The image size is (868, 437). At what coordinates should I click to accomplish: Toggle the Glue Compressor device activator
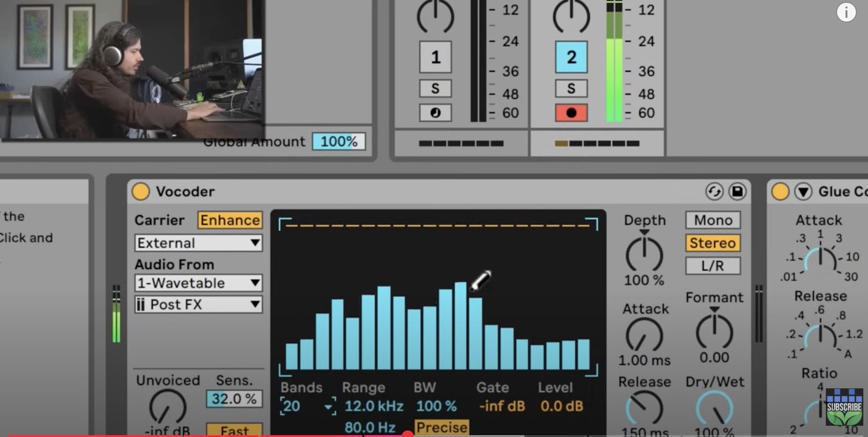tap(780, 192)
